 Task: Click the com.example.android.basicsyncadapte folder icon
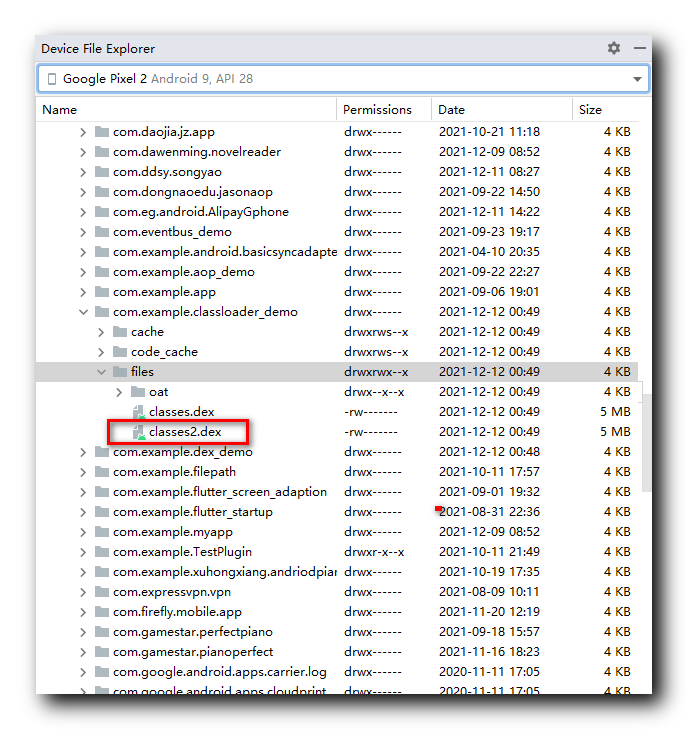pyautogui.click(x=102, y=252)
